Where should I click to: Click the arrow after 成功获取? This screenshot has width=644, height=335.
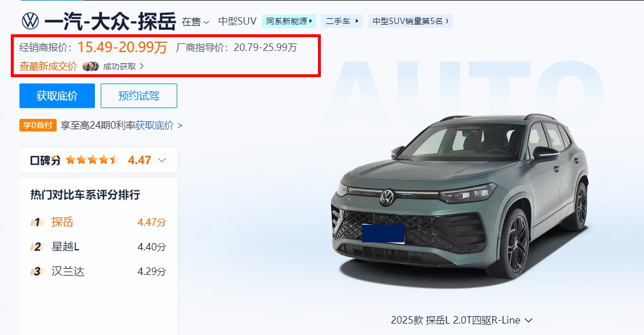click(x=142, y=66)
